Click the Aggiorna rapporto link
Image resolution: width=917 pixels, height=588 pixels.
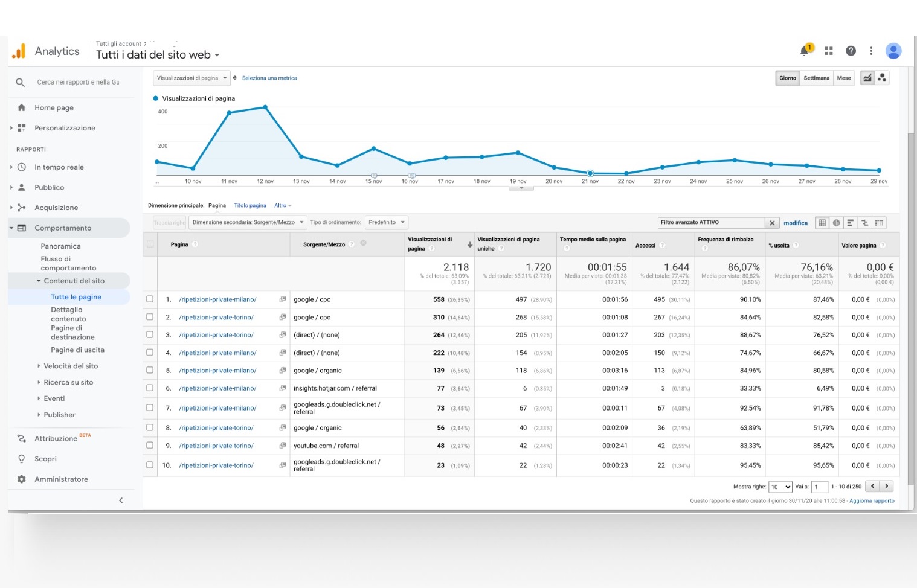point(872,500)
